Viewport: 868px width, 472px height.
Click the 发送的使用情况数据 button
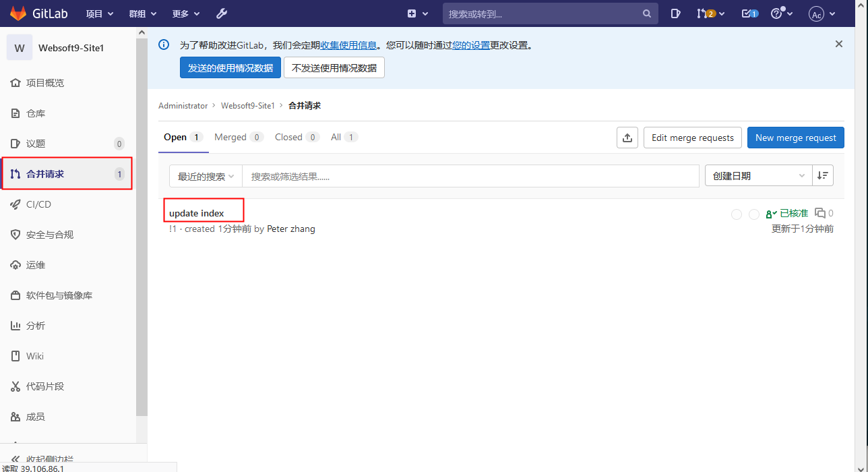(230, 67)
